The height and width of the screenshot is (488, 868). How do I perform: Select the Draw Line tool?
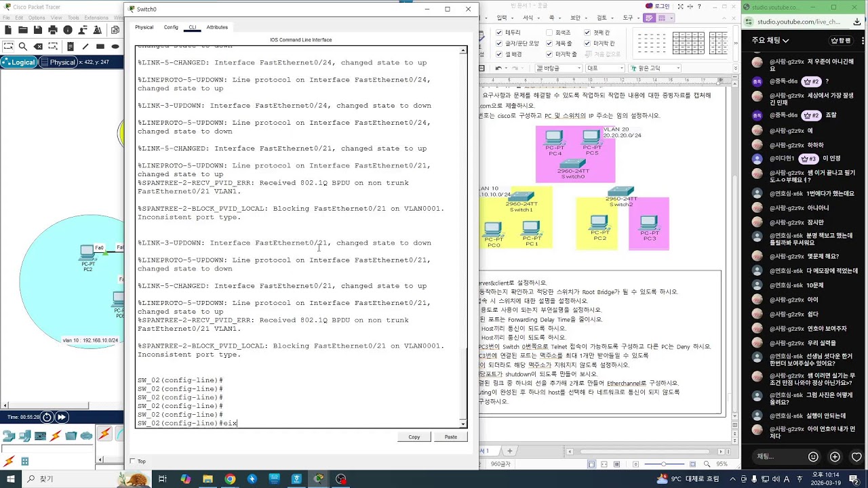pos(85,47)
